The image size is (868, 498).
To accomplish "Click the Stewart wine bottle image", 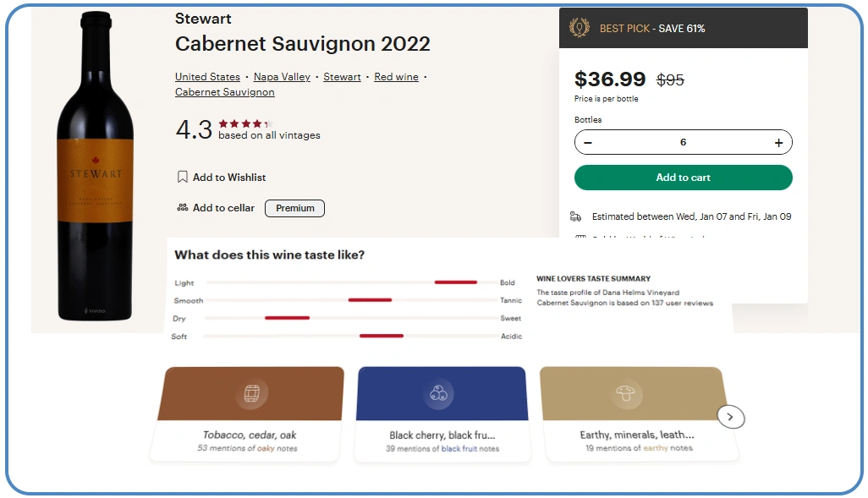I will 95,169.
